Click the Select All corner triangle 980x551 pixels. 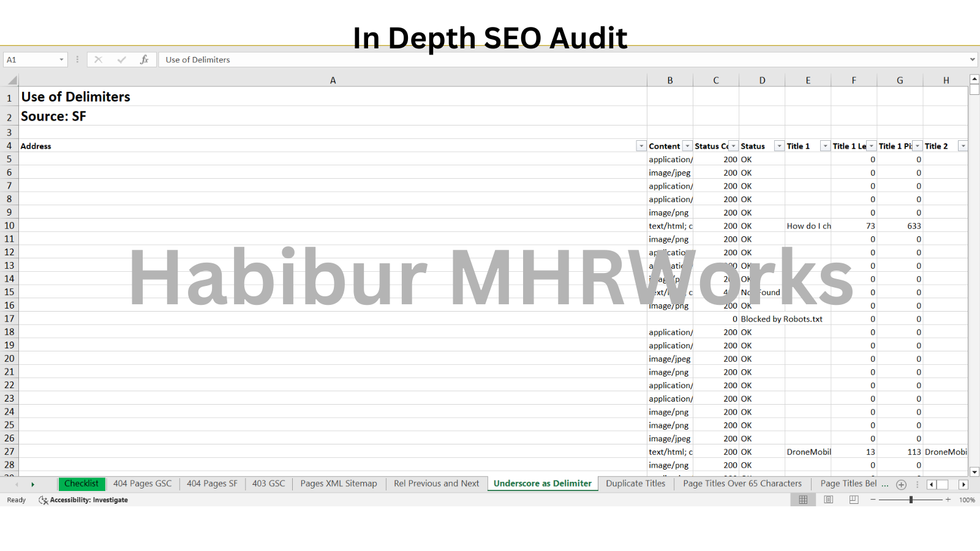[12, 80]
